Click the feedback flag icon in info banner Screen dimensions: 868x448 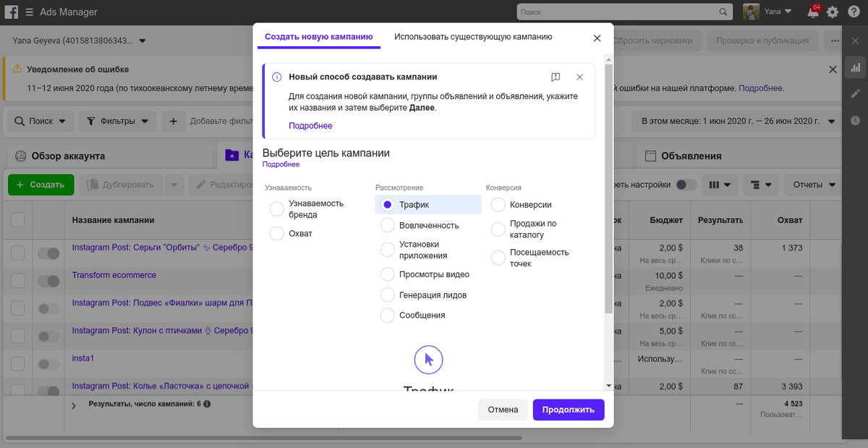click(556, 77)
